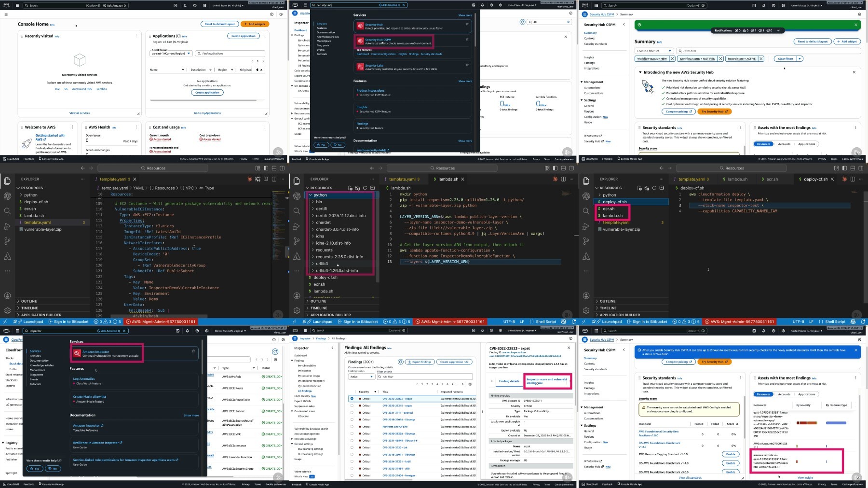Split editor right in template.yaml VS Code window

[x=273, y=179]
